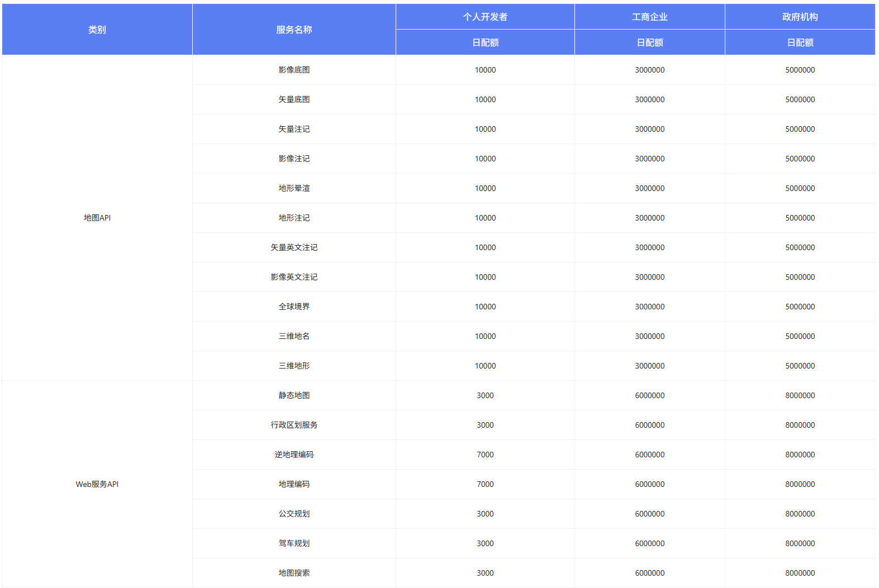Click the 类别 column header

[x=97, y=30]
